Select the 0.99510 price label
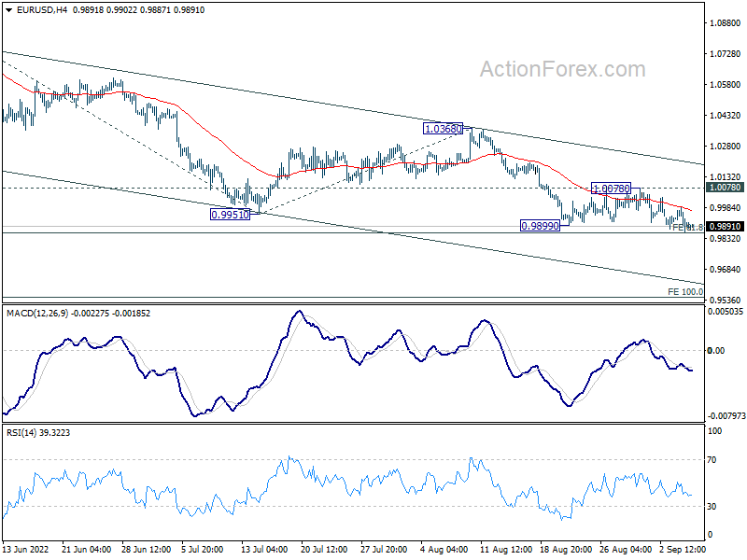The image size is (747, 560). pyautogui.click(x=230, y=215)
